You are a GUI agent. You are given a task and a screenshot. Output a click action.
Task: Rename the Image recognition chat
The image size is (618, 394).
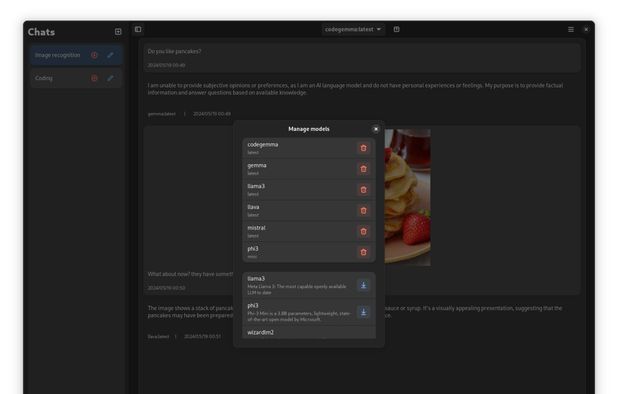coord(110,55)
